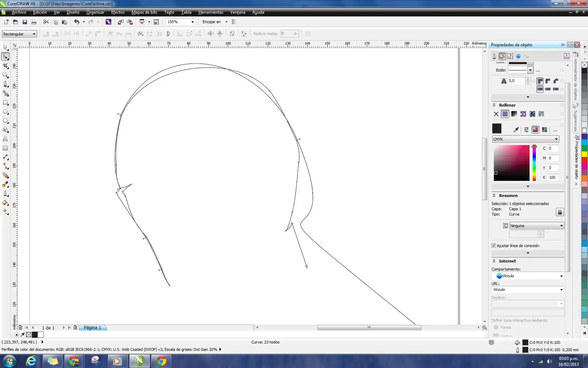Open the Comportamiento Vínculo dropdown

click(528, 276)
